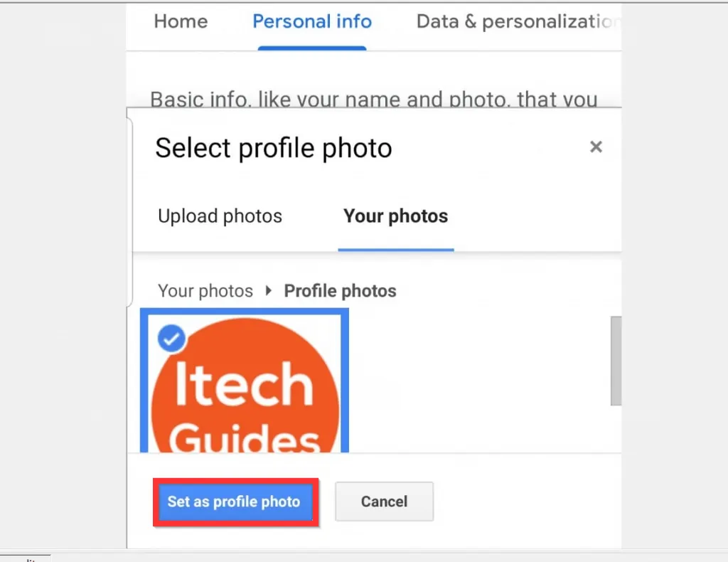Click the blue checkmark on selected photo
The image size is (728, 562).
tap(171, 339)
